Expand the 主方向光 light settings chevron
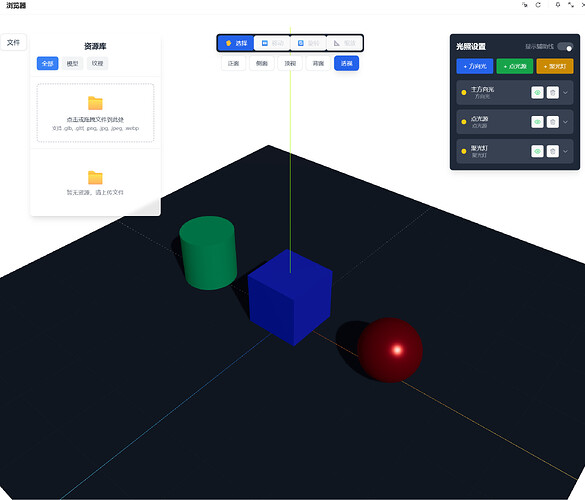The image size is (585, 500). point(566,93)
